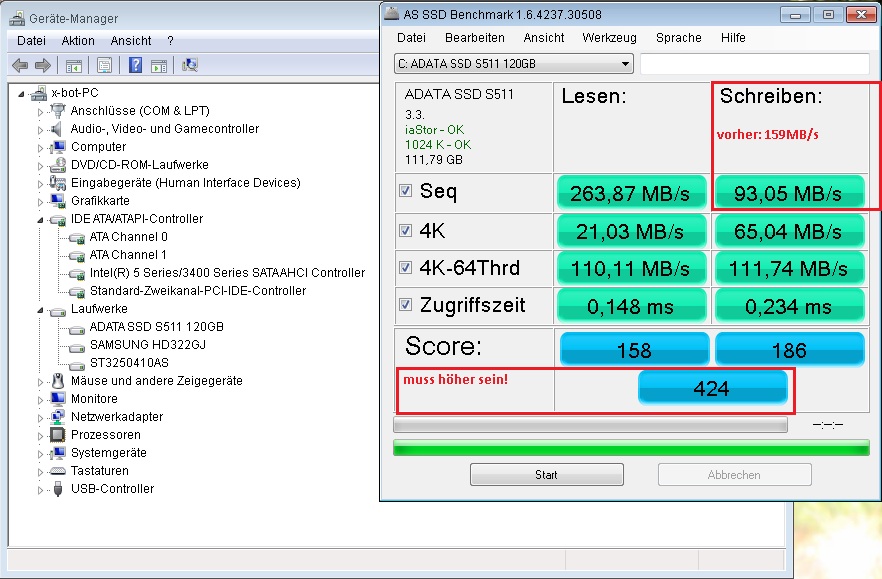Viewport: 882px width, 579px height.
Task: Maximize the AS SSD Benchmark window
Action: pos(828,15)
